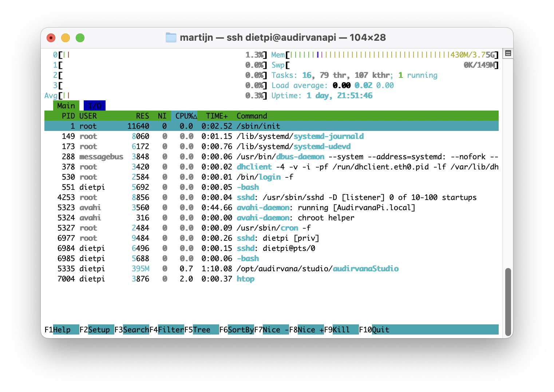Open F2 Setup in htop
This screenshot has width=554, height=392.
(97, 329)
